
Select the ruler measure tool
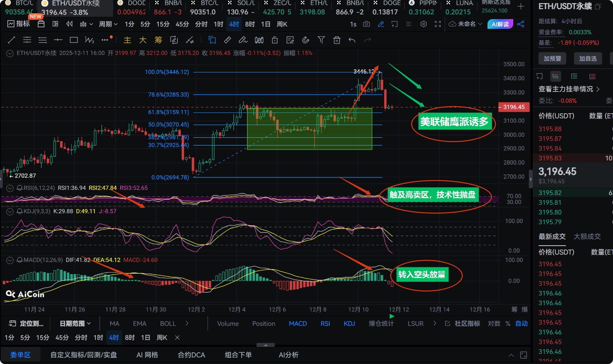click(228, 40)
